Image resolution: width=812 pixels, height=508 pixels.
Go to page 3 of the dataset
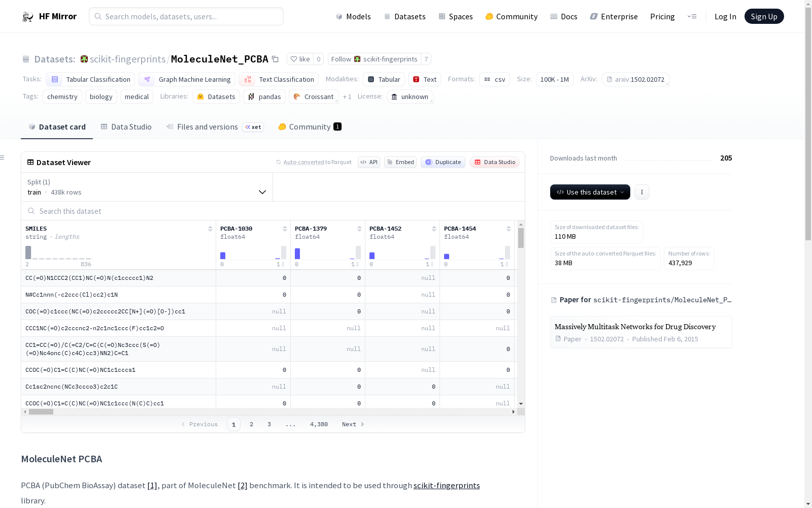click(x=269, y=424)
